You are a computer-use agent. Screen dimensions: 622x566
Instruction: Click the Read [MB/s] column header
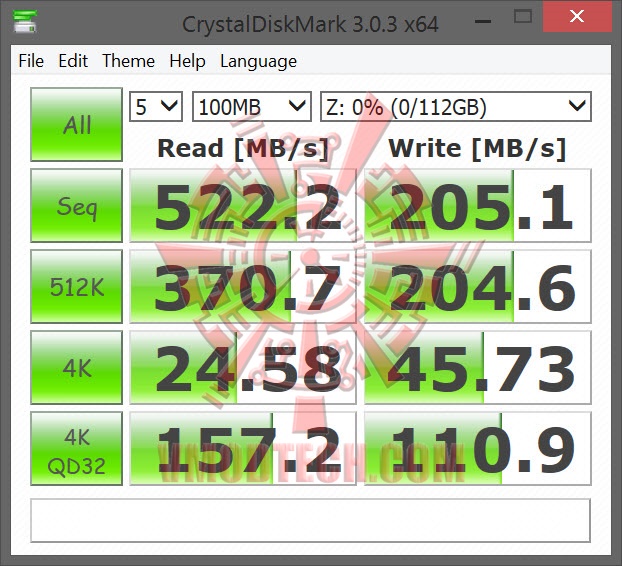tap(243, 149)
